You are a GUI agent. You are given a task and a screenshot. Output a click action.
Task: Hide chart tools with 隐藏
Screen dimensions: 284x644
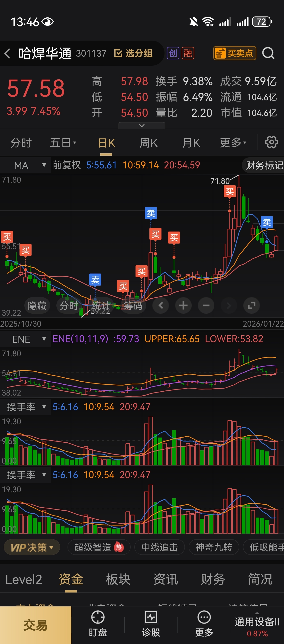point(37,306)
